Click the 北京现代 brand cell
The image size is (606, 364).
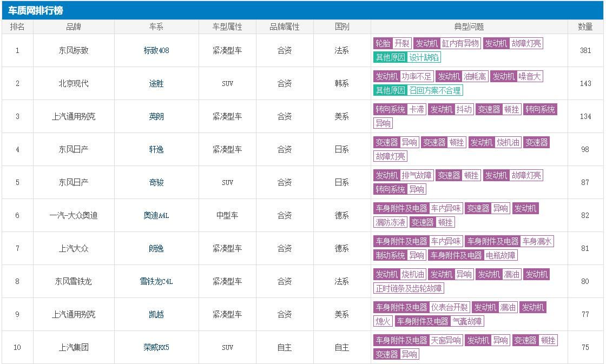pyautogui.click(x=74, y=83)
